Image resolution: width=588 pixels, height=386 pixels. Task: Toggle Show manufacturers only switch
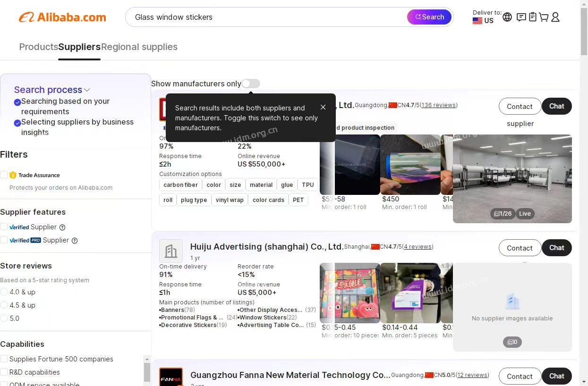point(251,84)
